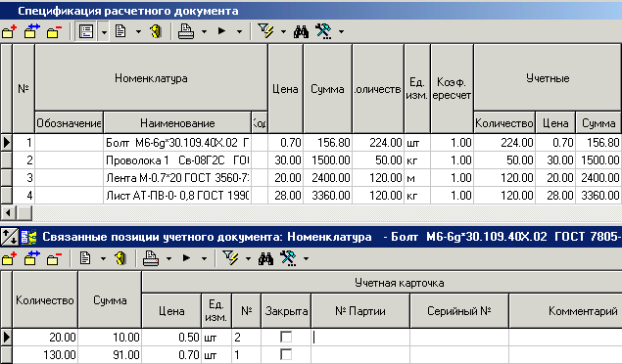Screen dimensions: 622x364
Task: Toggle Закрыта checkbox for card № 2
Action: (x=286, y=337)
